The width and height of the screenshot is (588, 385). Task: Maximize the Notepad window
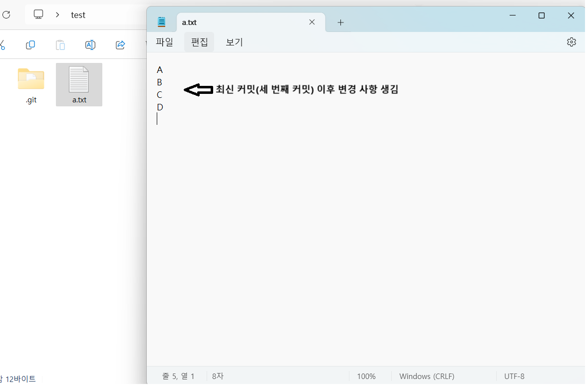tap(542, 15)
